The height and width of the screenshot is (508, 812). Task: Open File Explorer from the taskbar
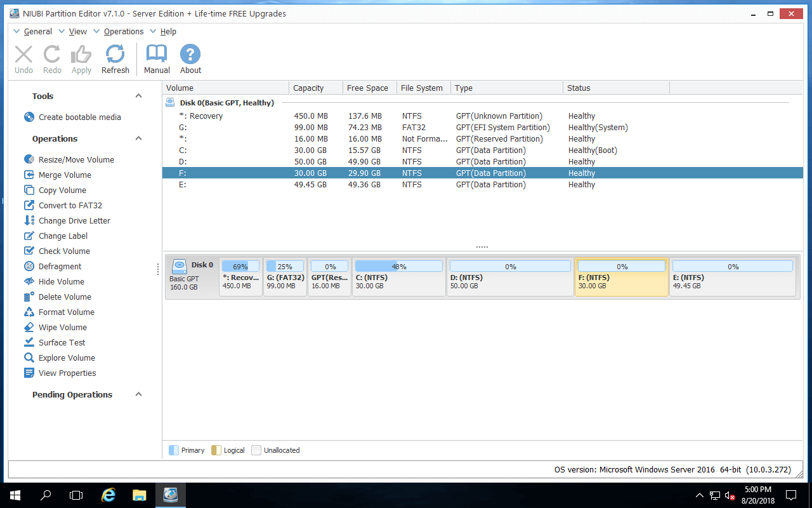click(140, 495)
